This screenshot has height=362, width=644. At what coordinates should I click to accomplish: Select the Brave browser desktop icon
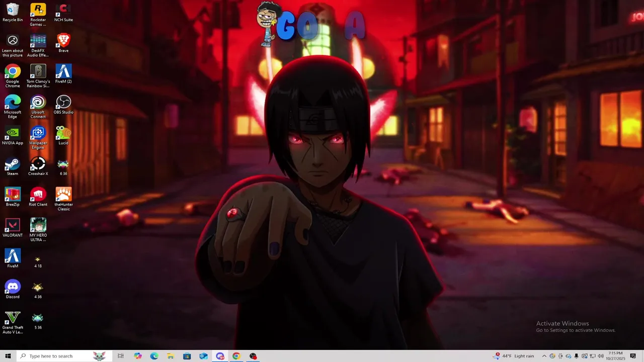click(63, 43)
